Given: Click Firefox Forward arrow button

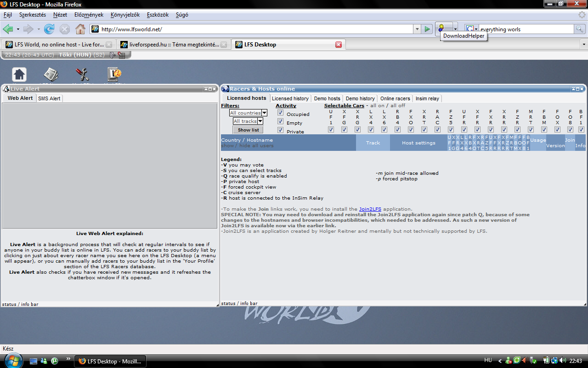Looking at the screenshot, I should click(28, 29).
